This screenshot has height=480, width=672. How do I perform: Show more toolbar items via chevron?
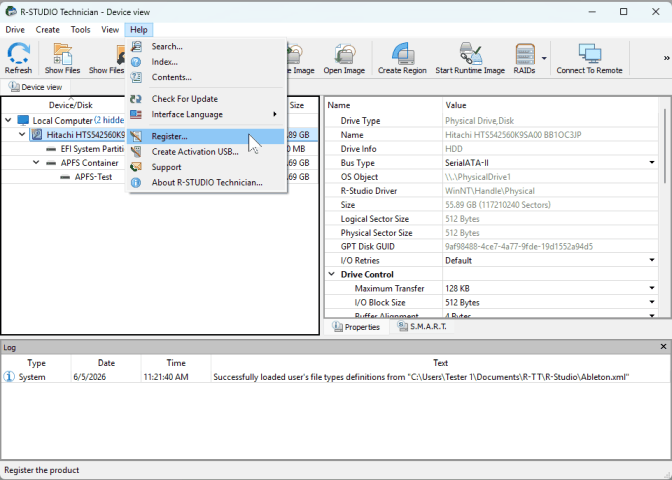point(666,58)
